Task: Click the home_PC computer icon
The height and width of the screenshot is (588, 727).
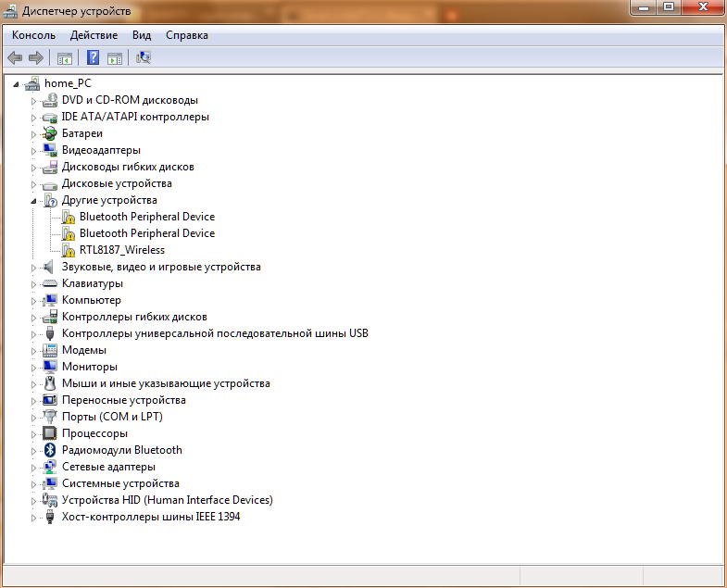Action: coord(32,83)
